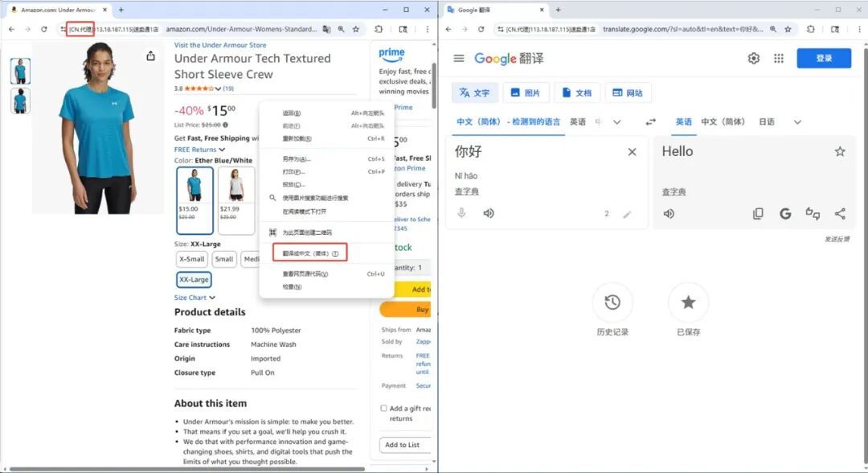The image size is (868, 473).
Task: Go back in the Amazon window
Action: pyautogui.click(x=11, y=29)
